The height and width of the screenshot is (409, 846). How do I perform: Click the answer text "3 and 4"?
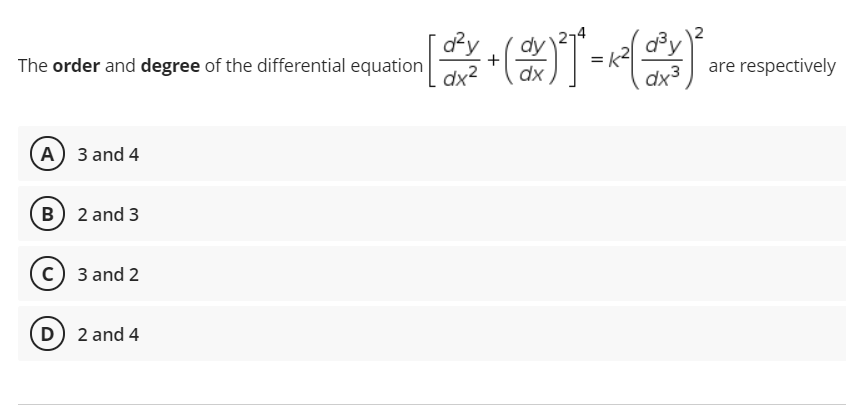coord(108,155)
